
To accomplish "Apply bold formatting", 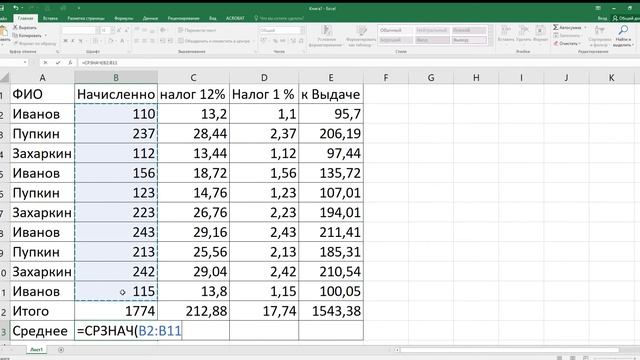I will (x=65, y=41).
